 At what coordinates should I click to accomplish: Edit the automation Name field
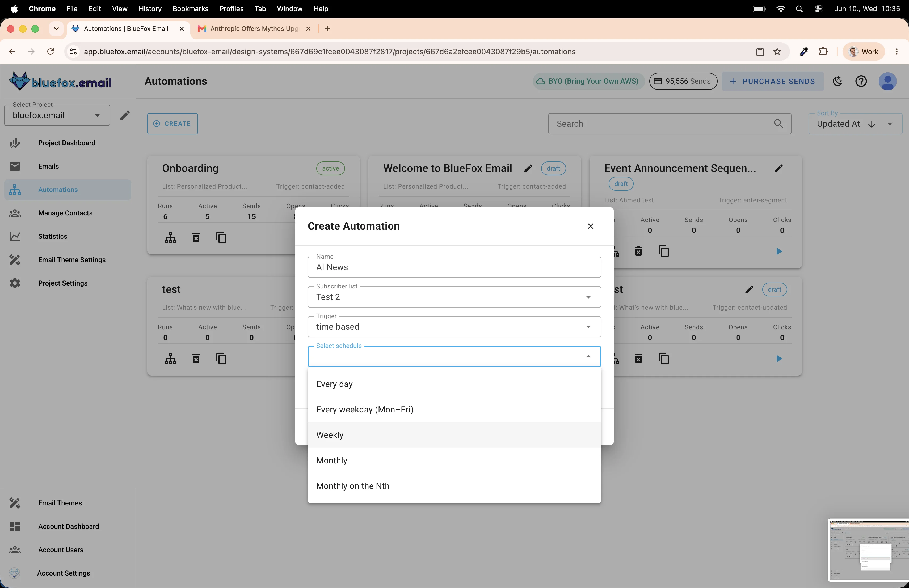click(x=454, y=267)
